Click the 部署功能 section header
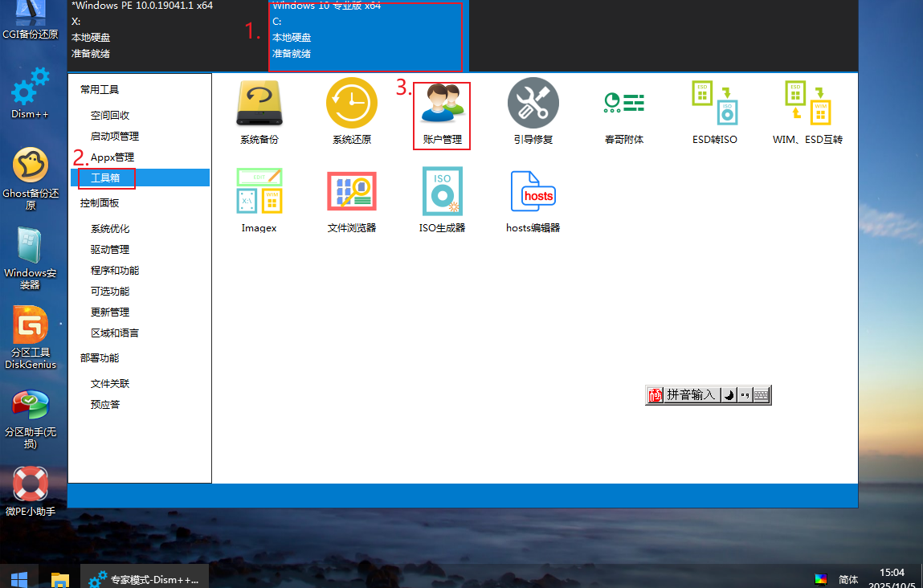The width and height of the screenshot is (923, 588). pyautogui.click(x=100, y=358)
